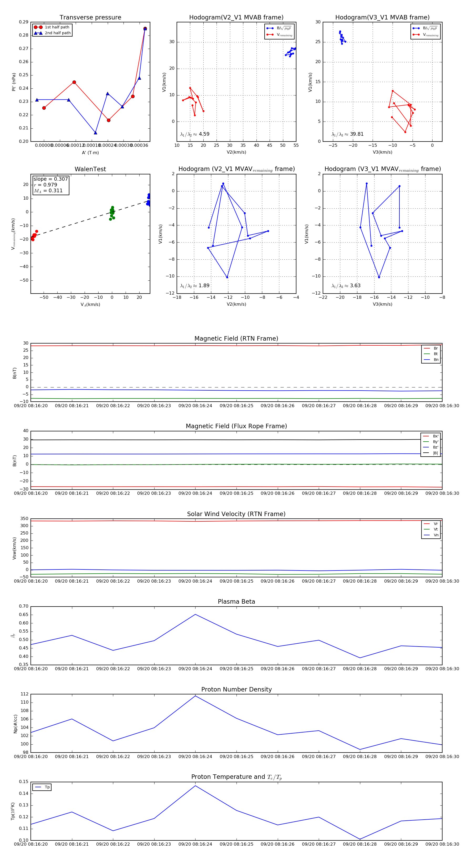Image resolution: width=473 pixels, height=868 pixels.
Task: Click the 'Vsw(km/s)' y-axis label
Action: point(14,548)
